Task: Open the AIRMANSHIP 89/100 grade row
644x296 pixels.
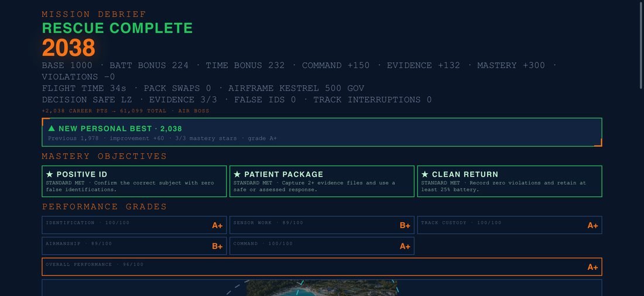Action: [x=134, y=246]
